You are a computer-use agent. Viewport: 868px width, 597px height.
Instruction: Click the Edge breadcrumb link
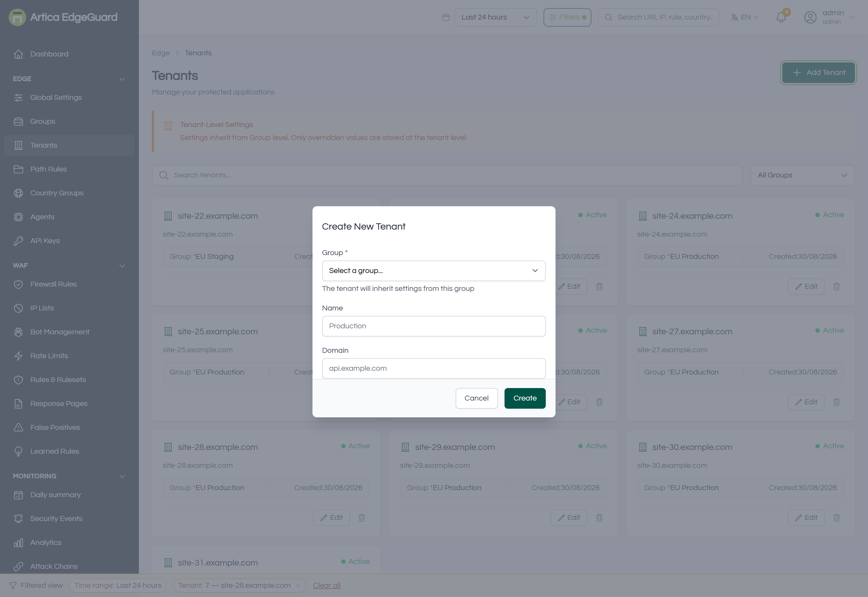pyautogui.click(x=160, y=53)
